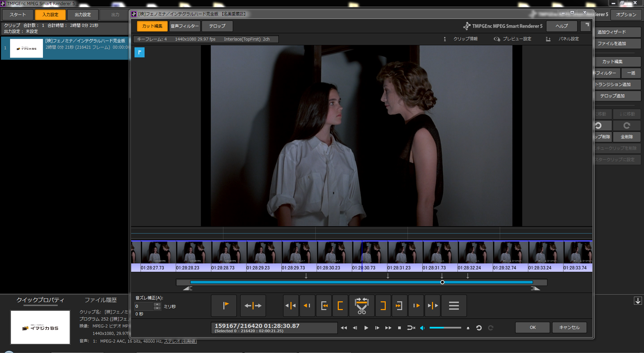Open 入力設定 tab in main window
644x353 pixels.
pos(50,15)
